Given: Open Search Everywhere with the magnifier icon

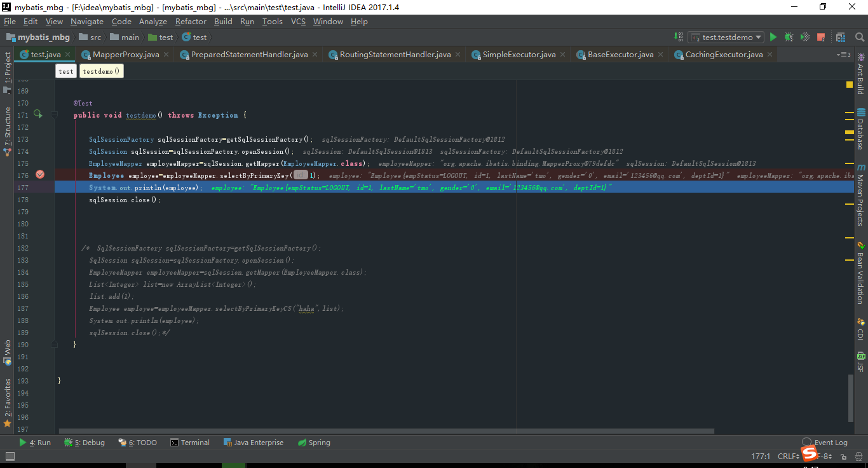Looking at the screenshot, I should point(860,37).
